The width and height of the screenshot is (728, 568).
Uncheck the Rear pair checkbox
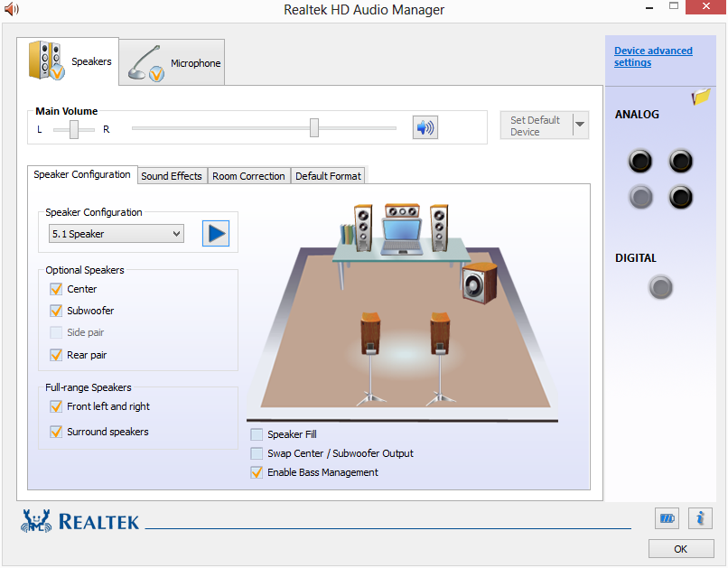(x=56, y=355)
